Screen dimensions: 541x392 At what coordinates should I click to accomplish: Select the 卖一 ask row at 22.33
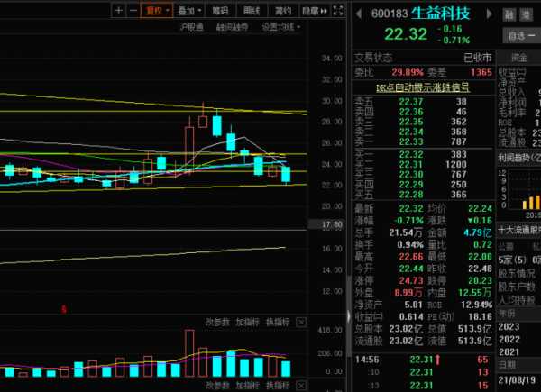423,141
